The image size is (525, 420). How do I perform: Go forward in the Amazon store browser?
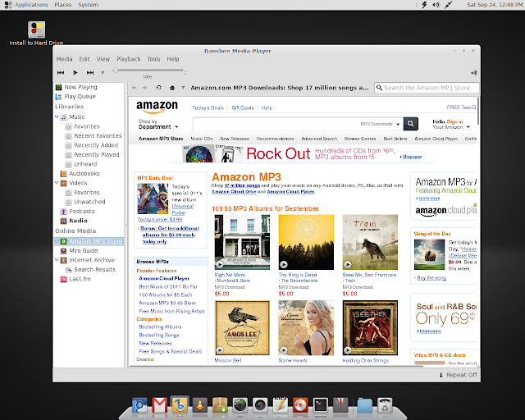(145, 88)
